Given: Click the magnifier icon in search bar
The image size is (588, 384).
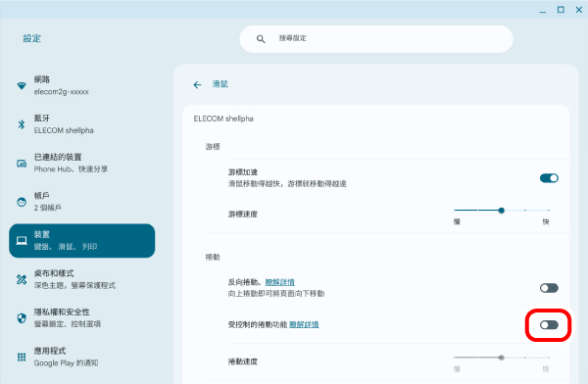Looking at the screenshot, I should [261, 39].
